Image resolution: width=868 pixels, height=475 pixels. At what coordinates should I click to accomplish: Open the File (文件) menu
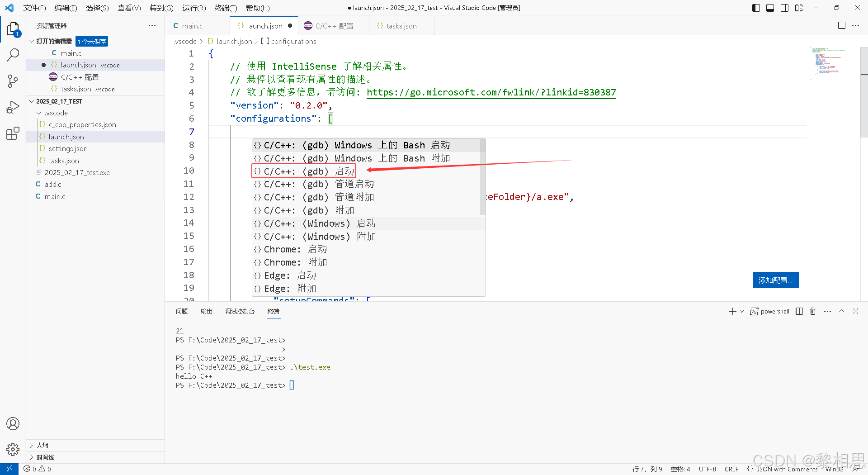coord(34,8)
